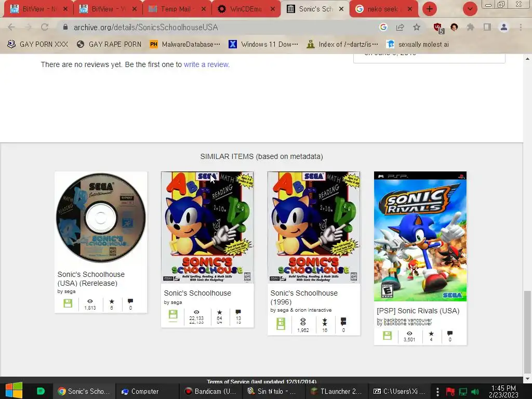Open the C:\Users 7-Zip taskbar window
The width and height of the screenshot is (532, 399).
click(x=401, y=391)
